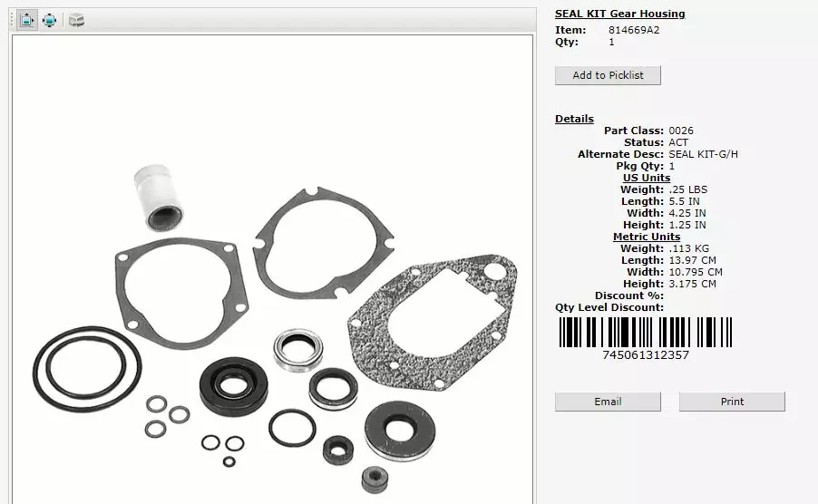Click the fit-image-to-window icon
The image size is (818, 504).
click(49, 20)
